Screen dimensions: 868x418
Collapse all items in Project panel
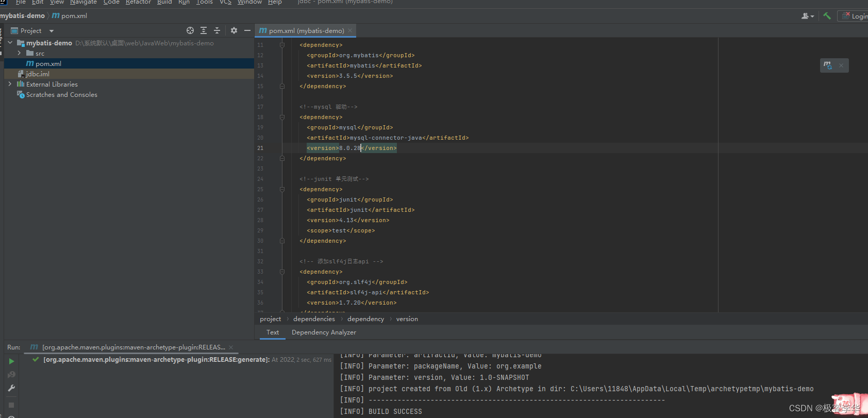click(x=217, y=31)
